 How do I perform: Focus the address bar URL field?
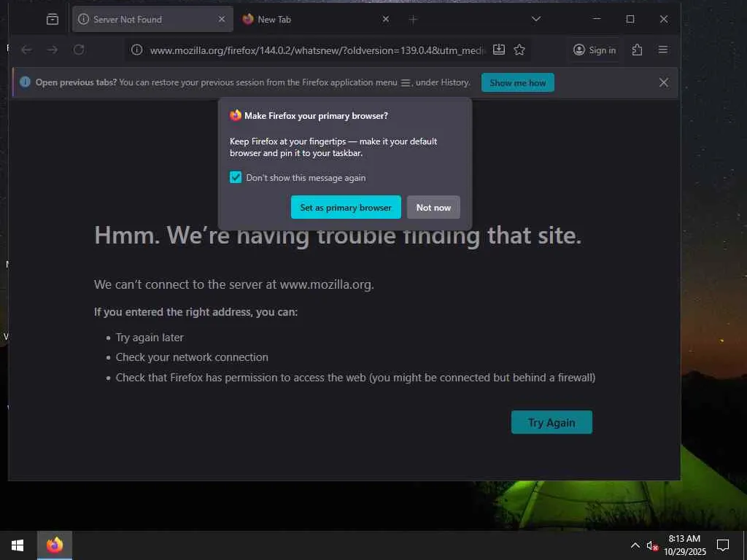coord(317,50)
